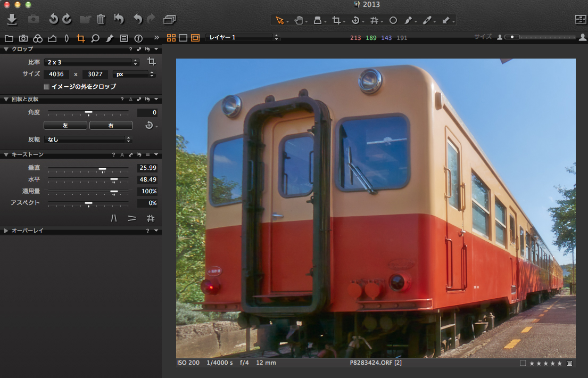588x378 pixels.
Task: Pick the white balance eyedropper tool
Action: tap(427, 20)
